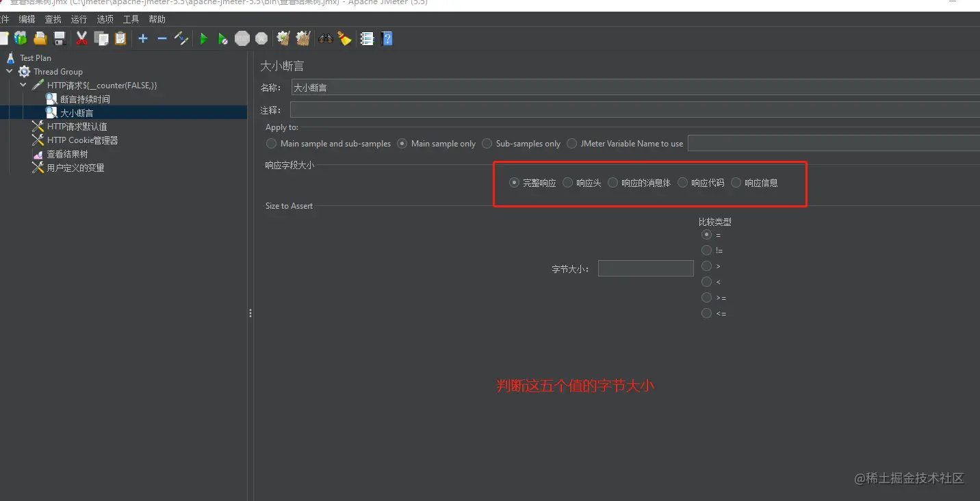This screenshot has height=501, width=980.
Task: Open the 工具 menu
Action: (x=131, y=19)
